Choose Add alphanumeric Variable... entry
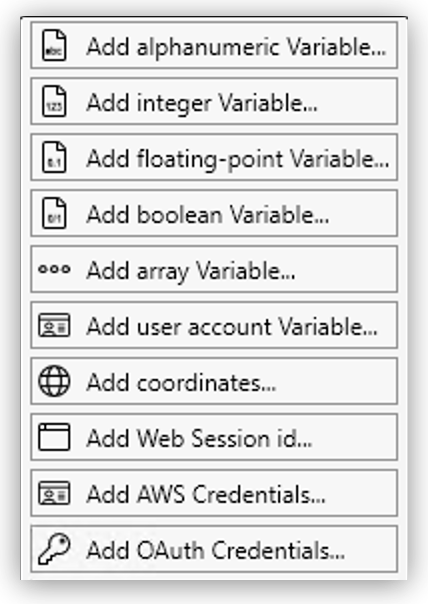The image size is (428, 604). [214, 45]
